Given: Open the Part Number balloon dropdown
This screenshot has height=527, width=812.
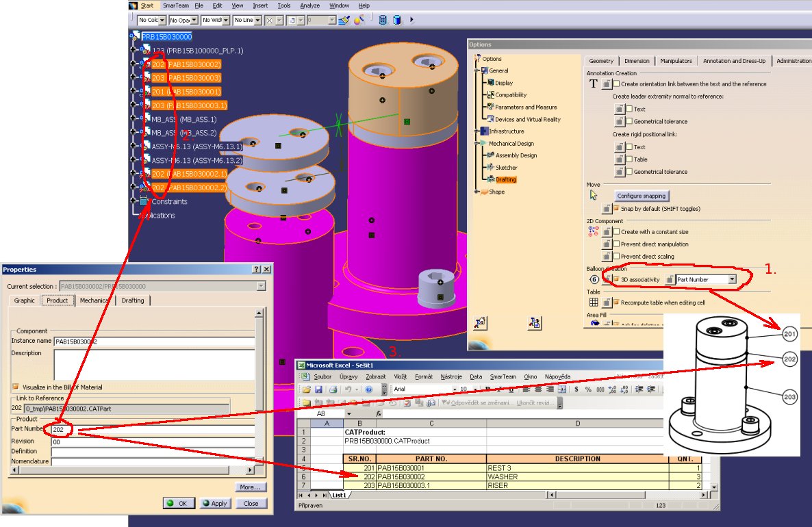Looking at the screenshot, I should click(x=732, y=279).
